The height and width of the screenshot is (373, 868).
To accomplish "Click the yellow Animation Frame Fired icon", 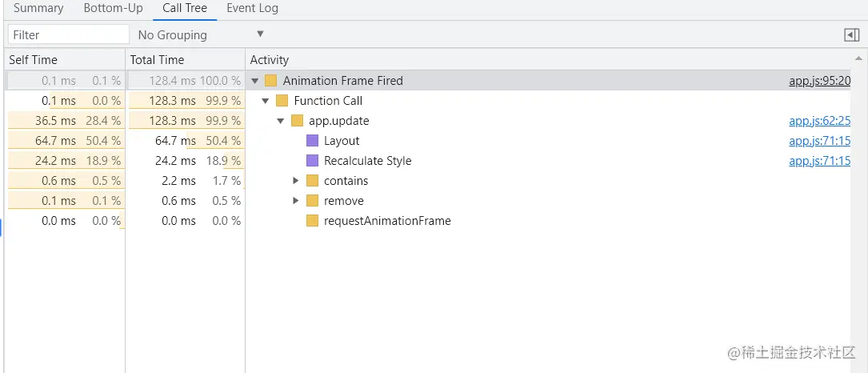I will [271, 81].
